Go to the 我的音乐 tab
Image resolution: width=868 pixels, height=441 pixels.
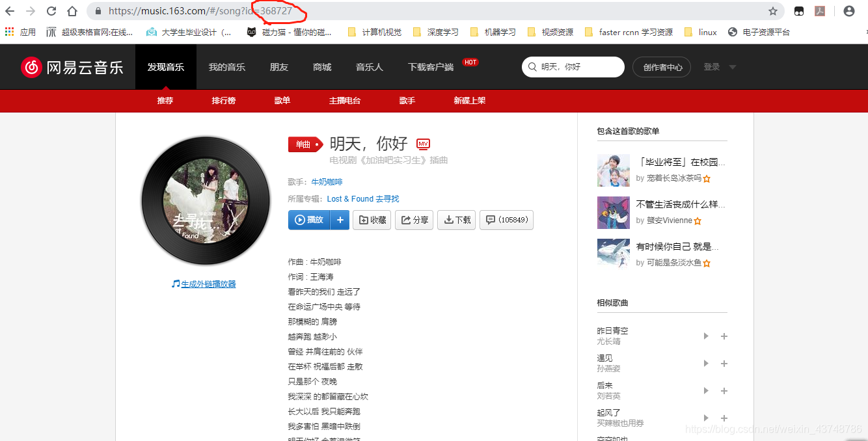tap(227, 67)
